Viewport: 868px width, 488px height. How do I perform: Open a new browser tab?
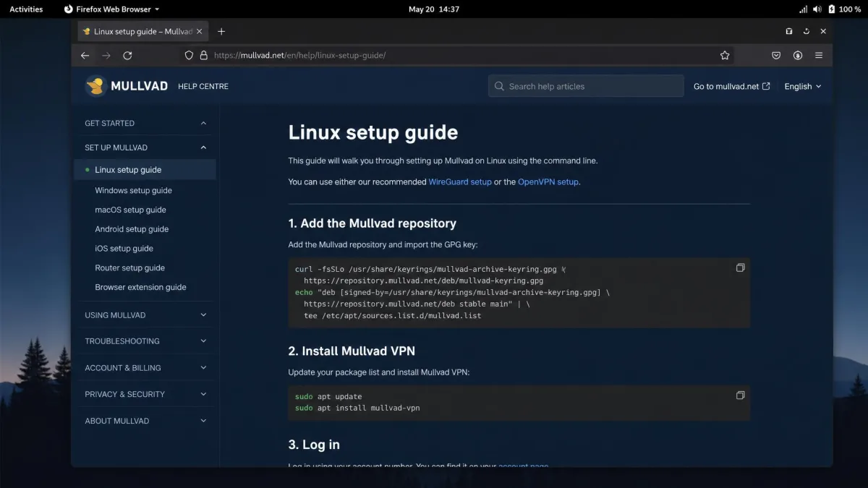tap(221, 31)
